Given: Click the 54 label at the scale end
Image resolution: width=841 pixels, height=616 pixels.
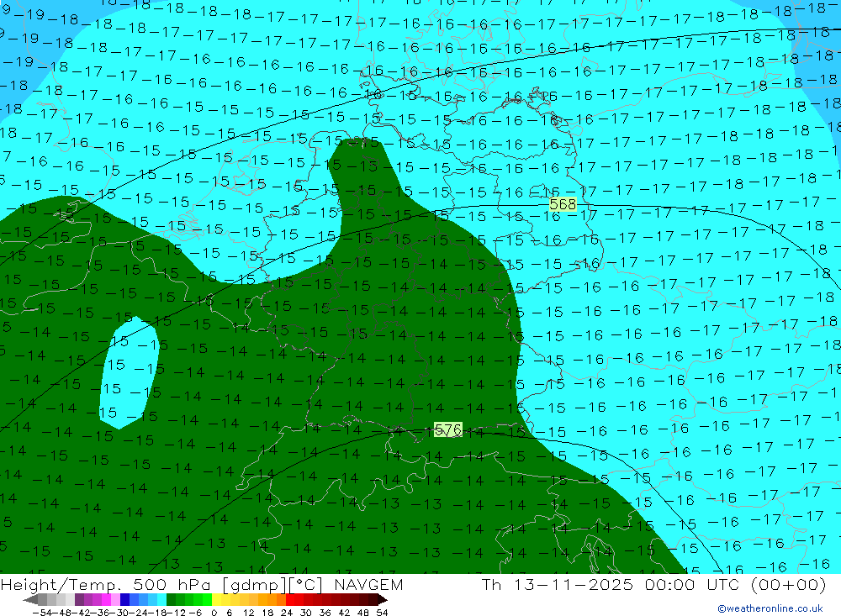Looking at the screenshot, I should click(x=382, y=613).
